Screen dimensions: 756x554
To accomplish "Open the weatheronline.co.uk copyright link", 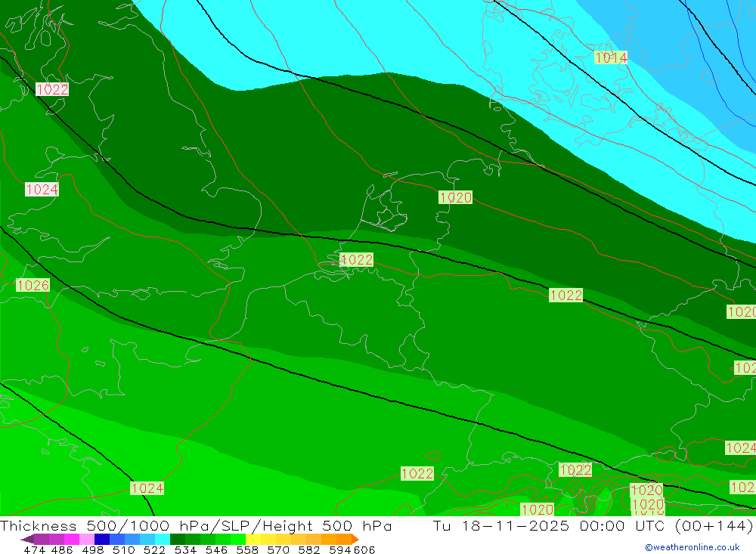I will (x=692, y=547).
